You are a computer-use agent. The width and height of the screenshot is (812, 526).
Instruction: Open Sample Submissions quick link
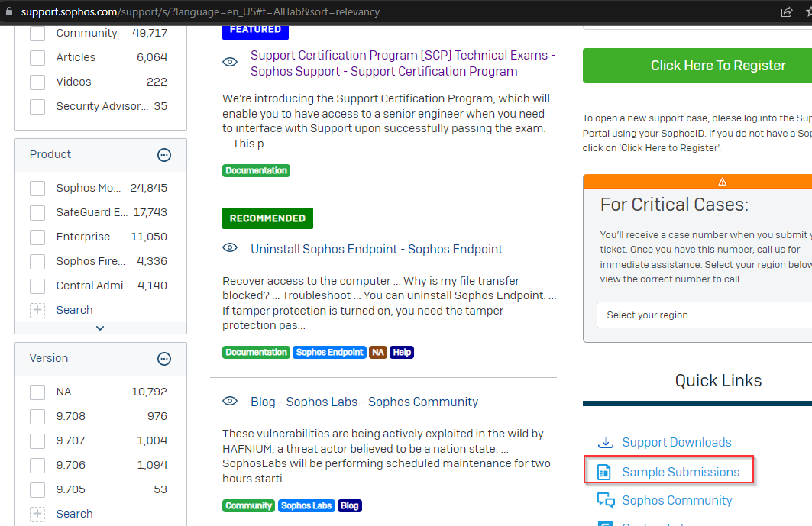coord(681,472)
